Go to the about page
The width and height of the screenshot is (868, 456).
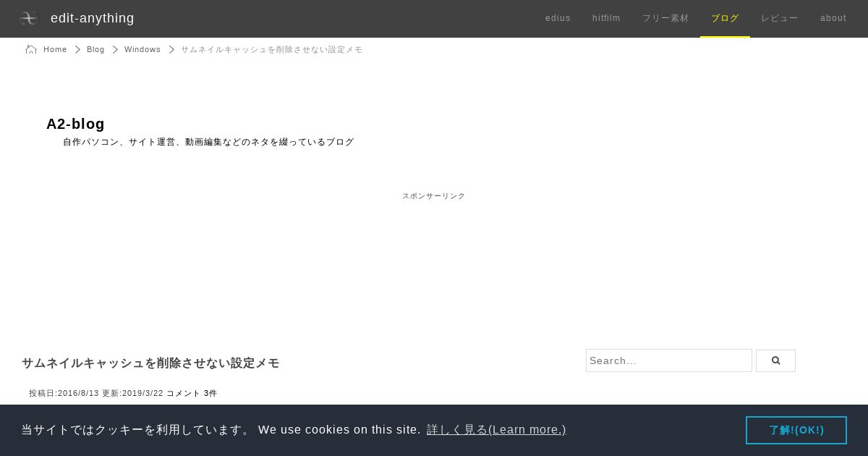[833, 18]
